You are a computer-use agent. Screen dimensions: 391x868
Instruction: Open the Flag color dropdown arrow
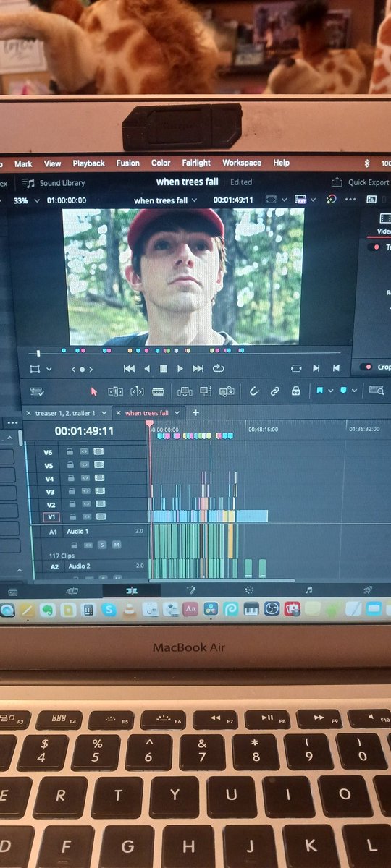pos(330,391)
